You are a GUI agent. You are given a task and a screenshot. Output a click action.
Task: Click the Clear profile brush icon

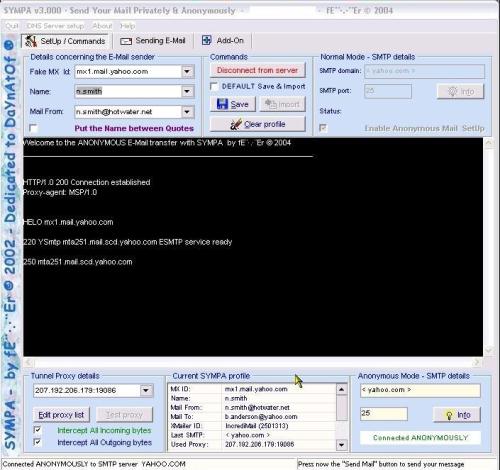click(x=236, y=124)
